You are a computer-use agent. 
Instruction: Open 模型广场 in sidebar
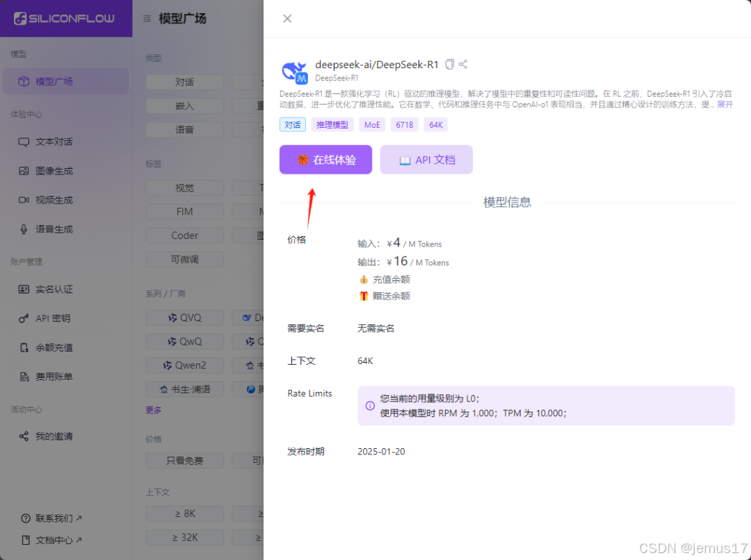(66, 81)
